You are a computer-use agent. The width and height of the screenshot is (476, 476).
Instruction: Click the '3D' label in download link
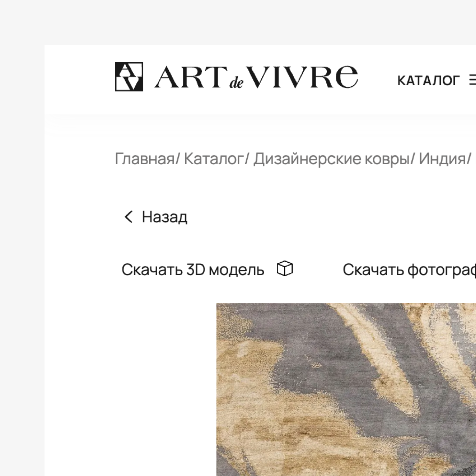point(196,269)
